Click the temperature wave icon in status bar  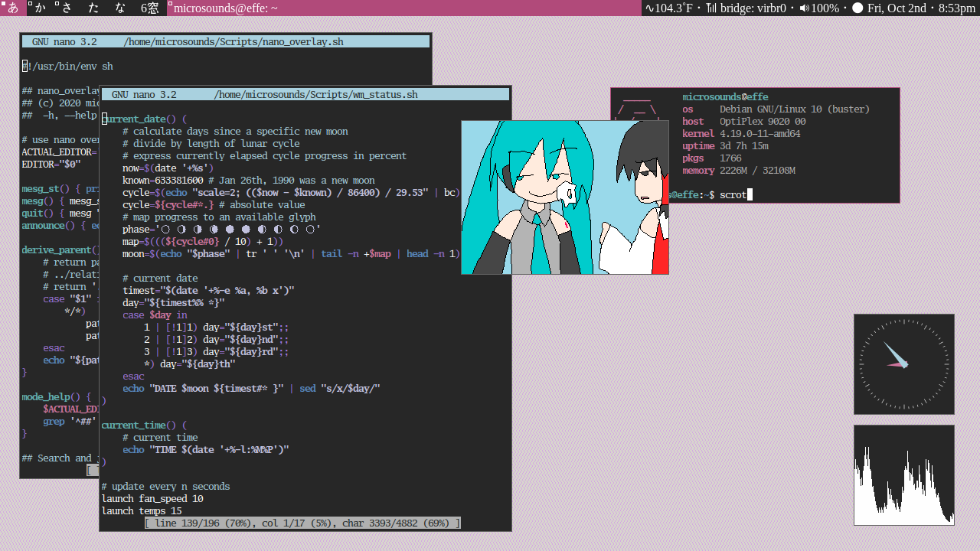tap(650, 8)
